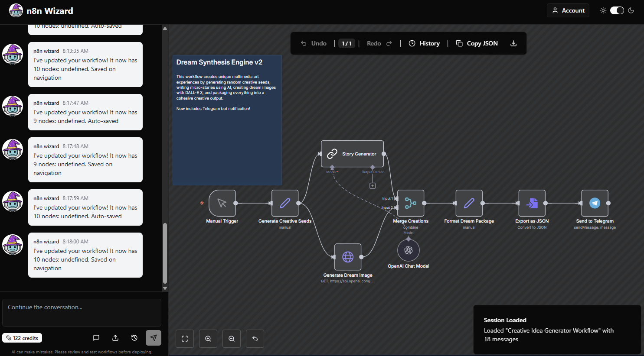Viewport: 644px width, 356px height.
Task: Activate dark mode moon icon
Action: [x=631, y=10]
